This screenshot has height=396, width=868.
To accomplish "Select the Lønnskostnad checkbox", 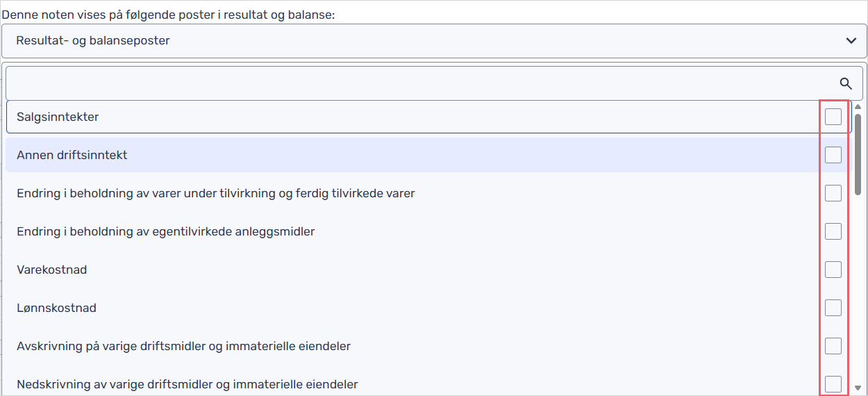I will coord(833,308).
